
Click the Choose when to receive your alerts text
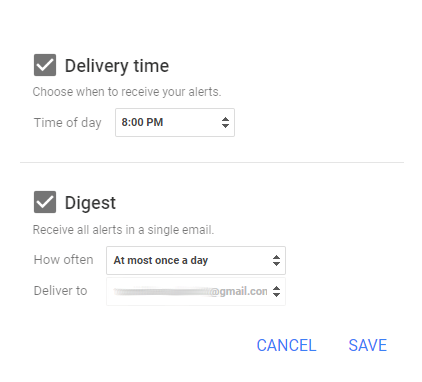(x=127, y=92)
